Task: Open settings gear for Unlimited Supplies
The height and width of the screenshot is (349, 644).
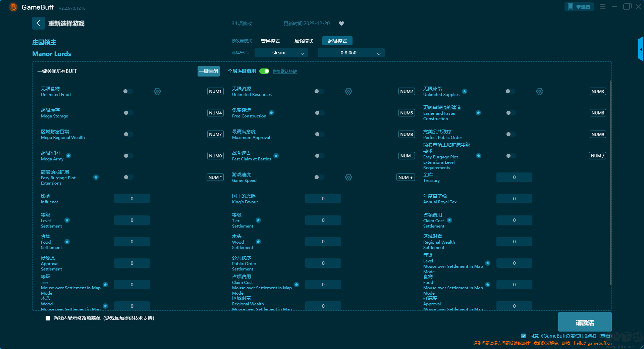Action: [x=540, y=91]
